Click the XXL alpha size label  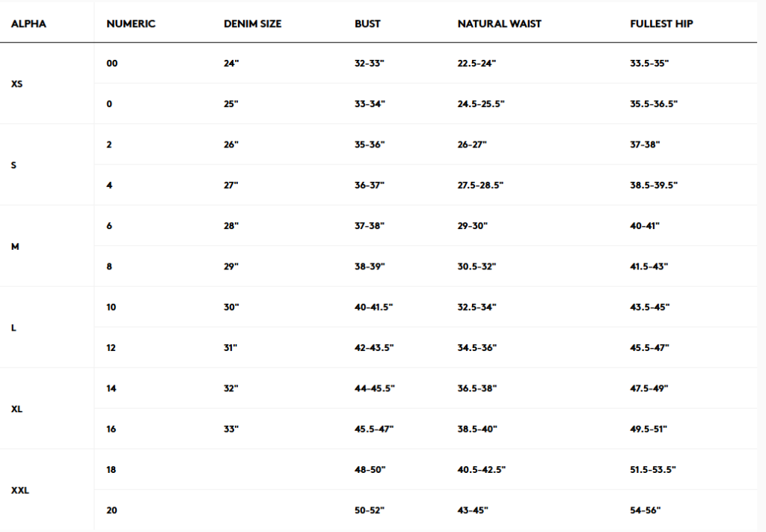click(20, 491)
